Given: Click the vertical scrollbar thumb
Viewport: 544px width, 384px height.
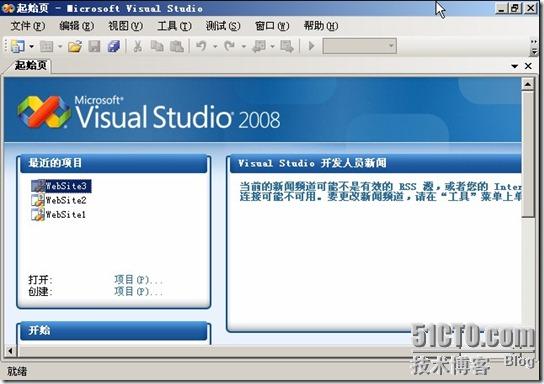Looking at the screenshot, I should 528,154.
